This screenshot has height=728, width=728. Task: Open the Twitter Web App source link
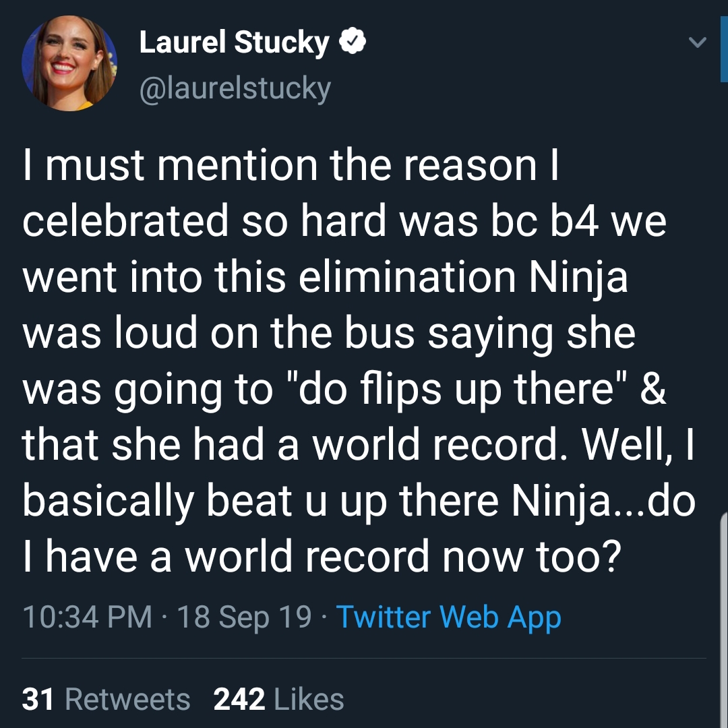click(448, 617)
